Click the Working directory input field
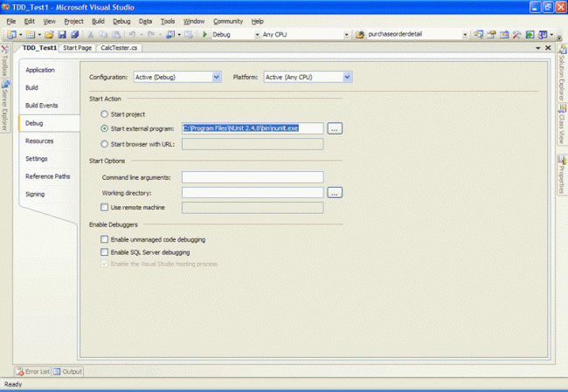This screenshot has width=568, height=392. point(253,193)
